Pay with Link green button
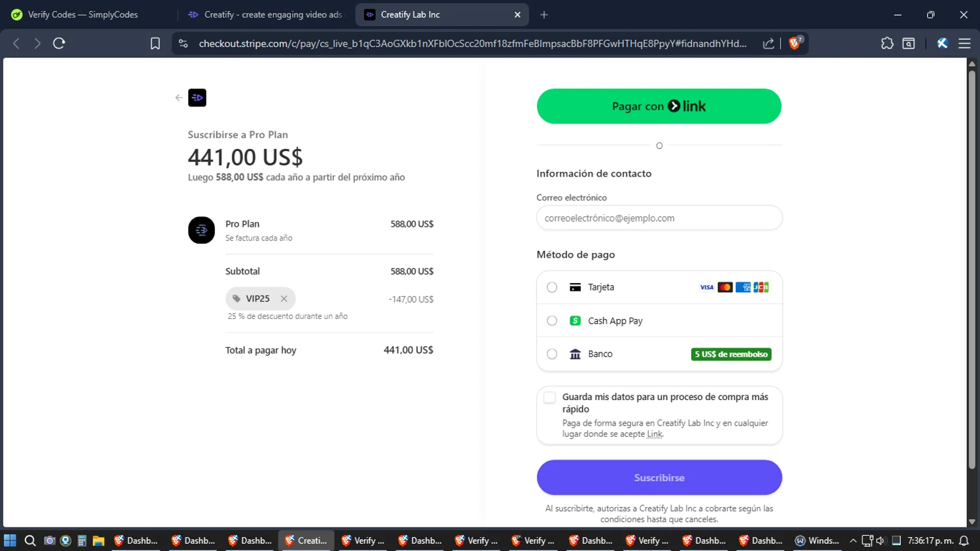The width and height of the screenshot is (980, 551). (x=659, y=106)
